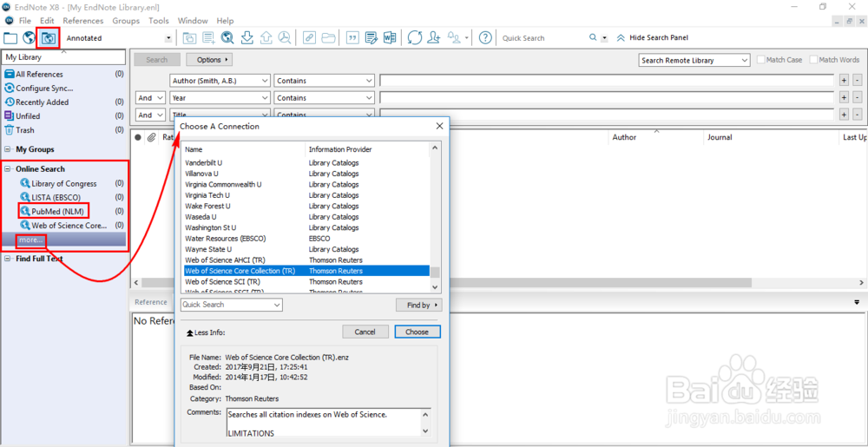Open Quick Search options dropdown arrow
Viewport: 868px width, 447px height.
click(x=604, y=38)
